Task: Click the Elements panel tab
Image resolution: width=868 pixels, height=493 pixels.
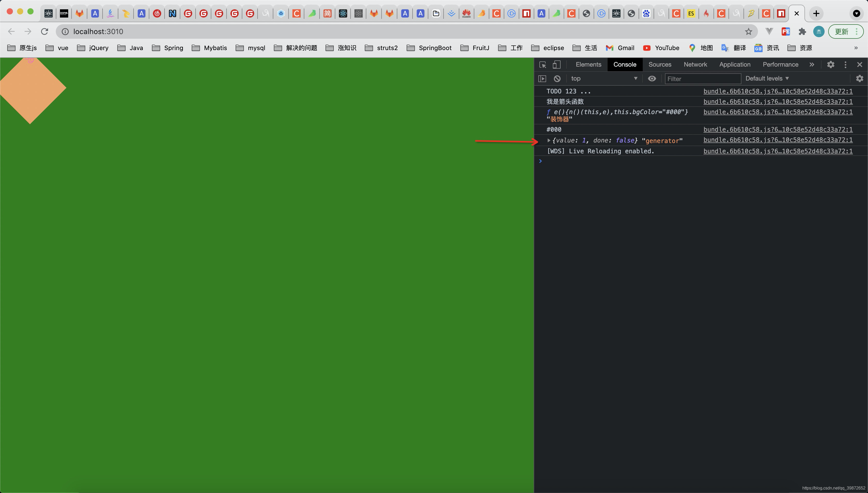Action: pos(588,64)
